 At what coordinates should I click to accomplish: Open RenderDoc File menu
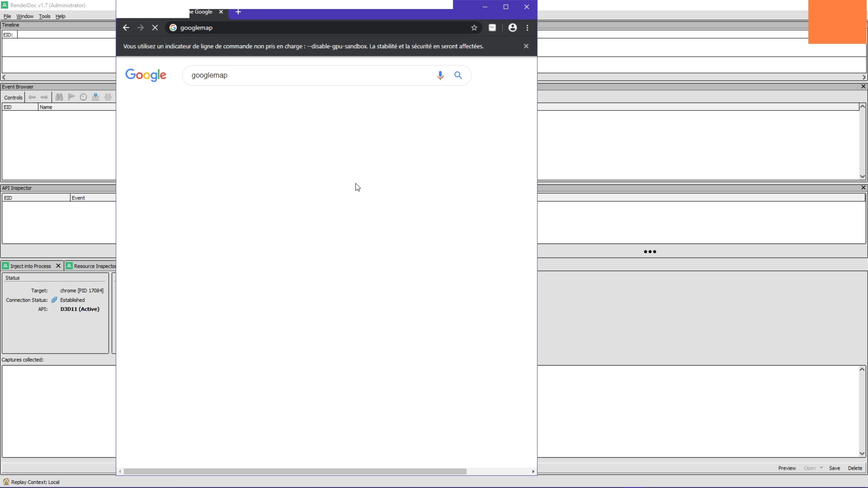(7, 16)
